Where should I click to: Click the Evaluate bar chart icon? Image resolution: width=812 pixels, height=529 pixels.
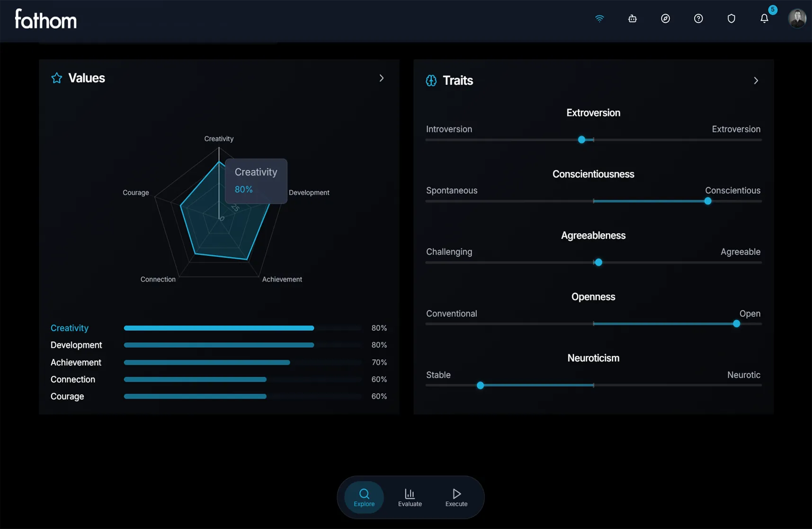(410, 494)
